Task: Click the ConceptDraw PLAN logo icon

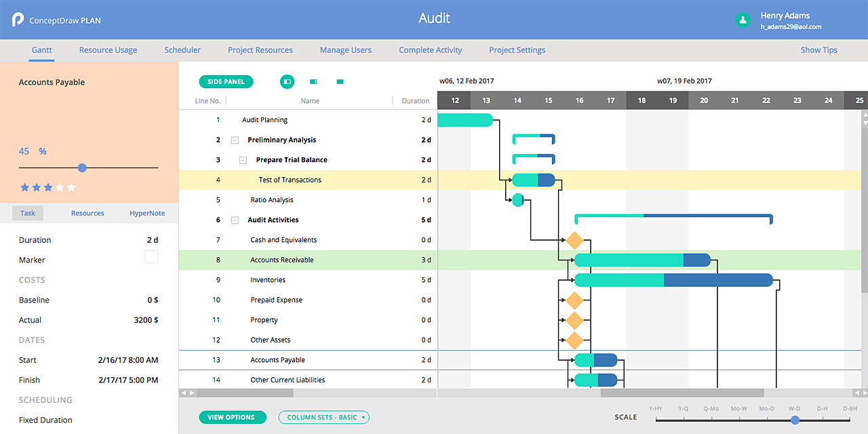Action: (18, 20)
